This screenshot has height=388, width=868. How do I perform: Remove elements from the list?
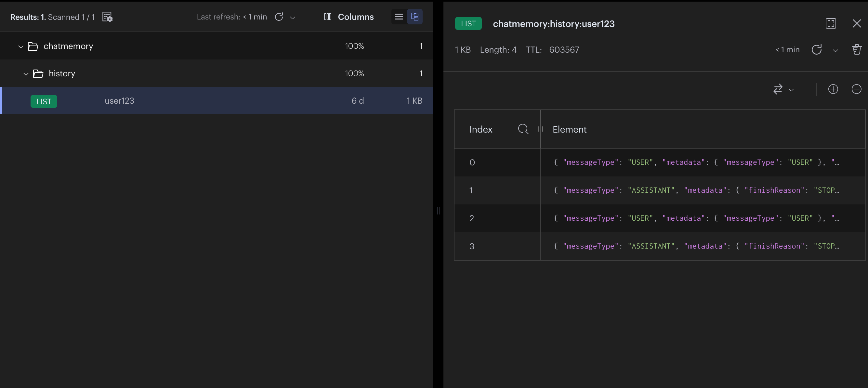click(x=856, y=89)
